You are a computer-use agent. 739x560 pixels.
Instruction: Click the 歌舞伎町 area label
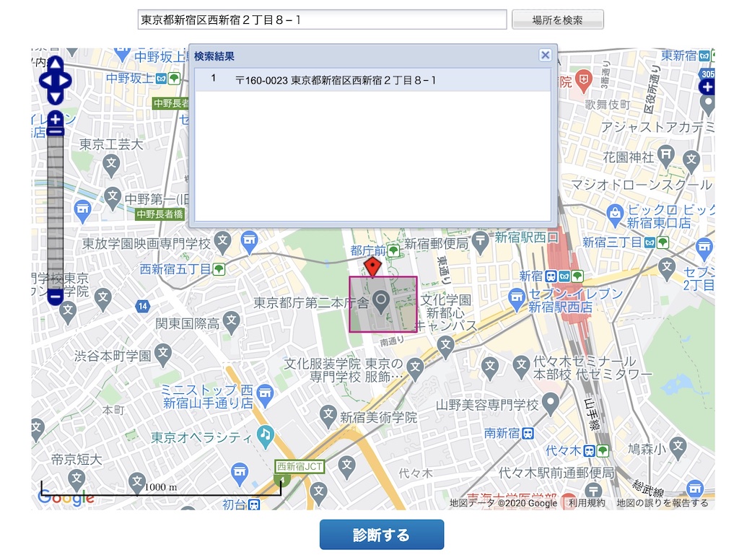(608, 105)
